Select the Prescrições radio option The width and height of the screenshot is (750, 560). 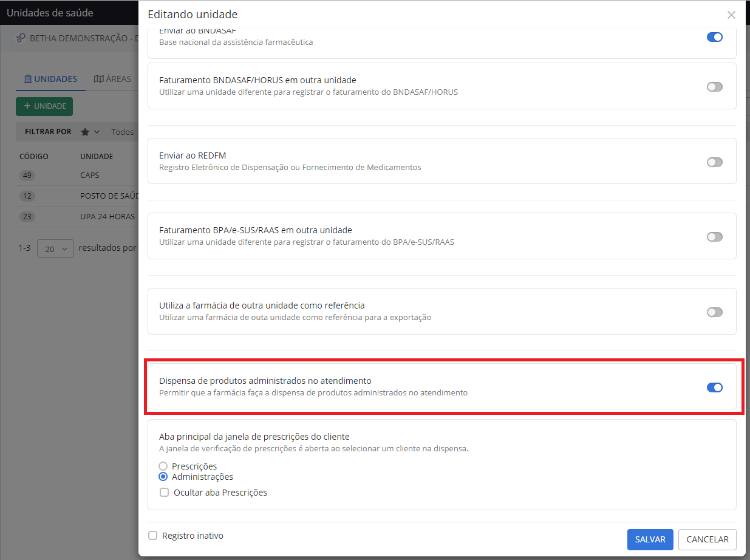163,466
